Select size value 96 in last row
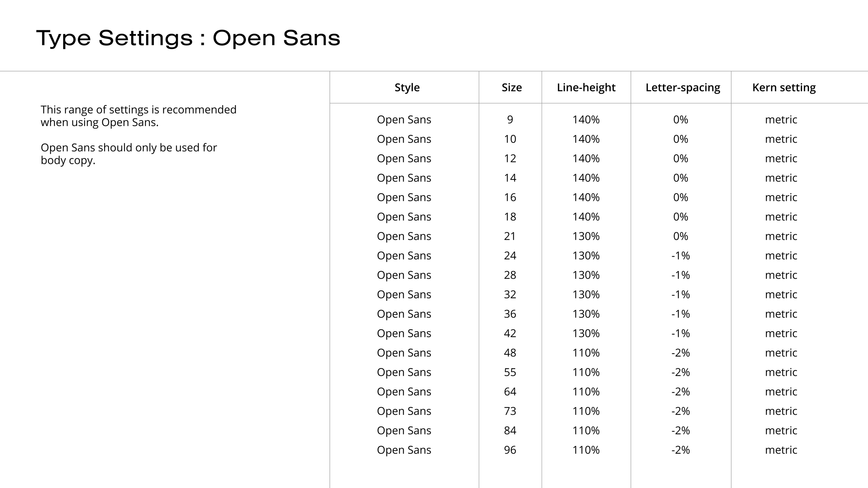This screenshot has width=868, height=488. tap(510, 450)
